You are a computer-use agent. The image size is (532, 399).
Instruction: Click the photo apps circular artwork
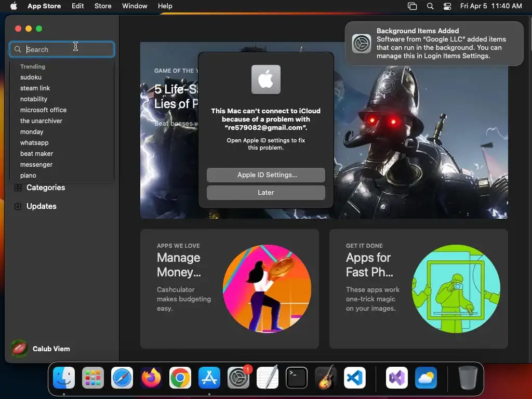(x=456, y=288)
